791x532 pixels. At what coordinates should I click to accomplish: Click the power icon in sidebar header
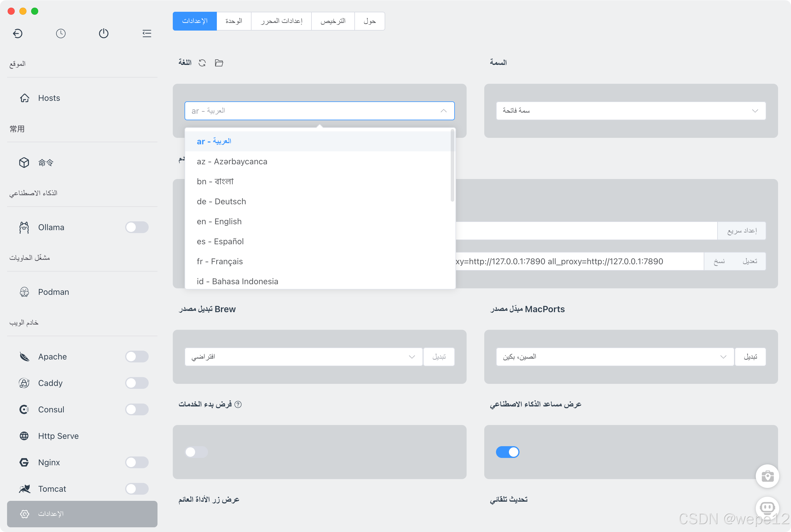103,33
